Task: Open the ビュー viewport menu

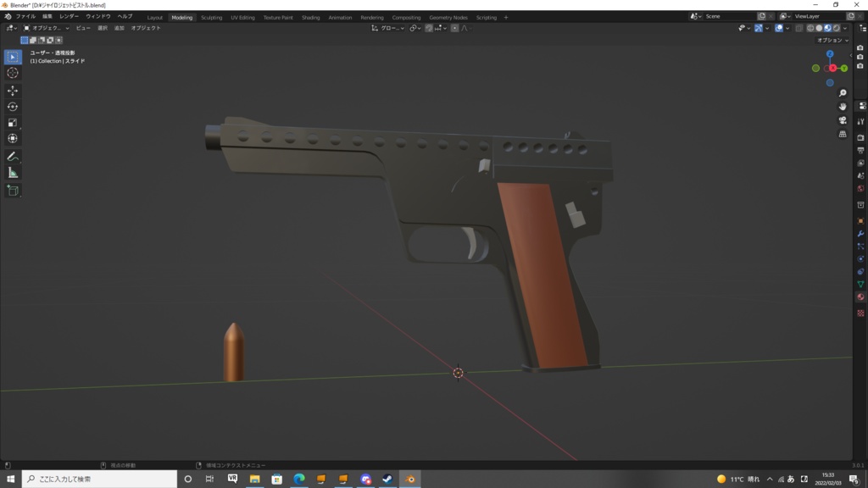Action: click(83, 28)
